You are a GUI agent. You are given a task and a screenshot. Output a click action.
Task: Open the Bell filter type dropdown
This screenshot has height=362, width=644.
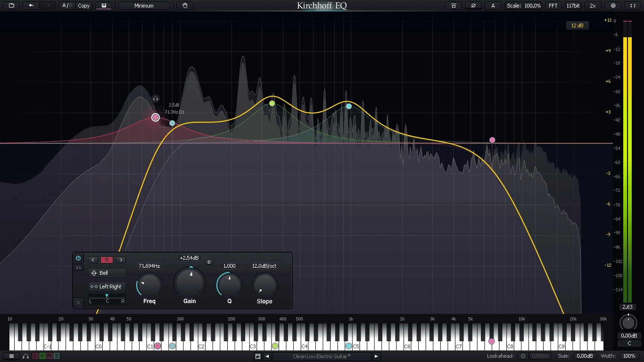point(107,273)
